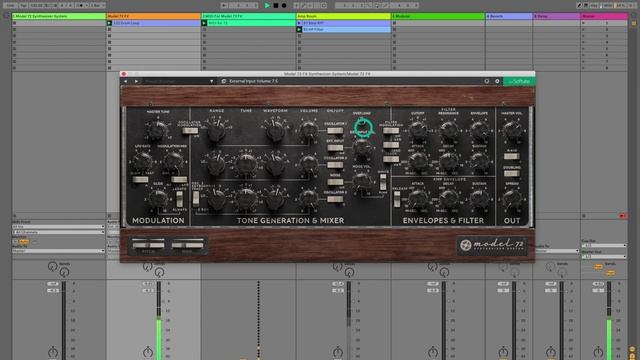The image size is (640, 360).
Task: Click the Oscillator 3 Waveform knob
Action: pos(276,198)
